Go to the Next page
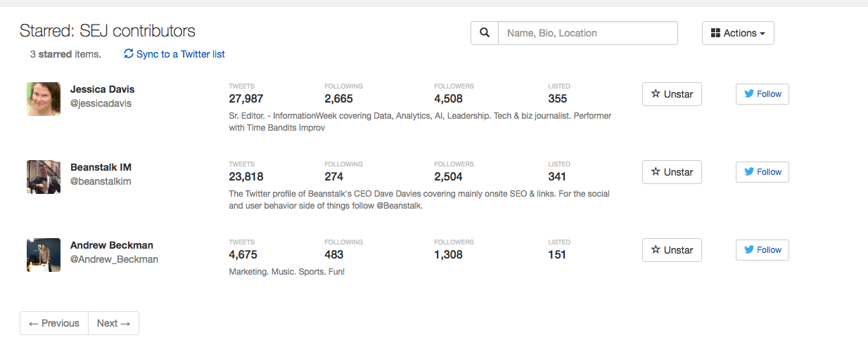868x347 pixels. tap(113, 323)
